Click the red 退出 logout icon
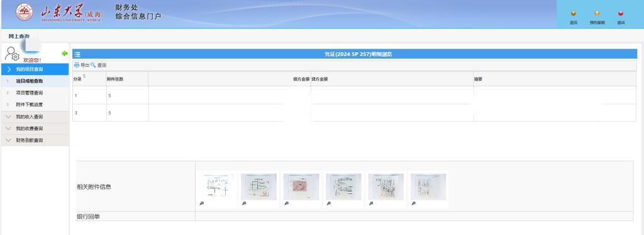Image resolution: width=644 pixels, height=235 pixels. 621,14
